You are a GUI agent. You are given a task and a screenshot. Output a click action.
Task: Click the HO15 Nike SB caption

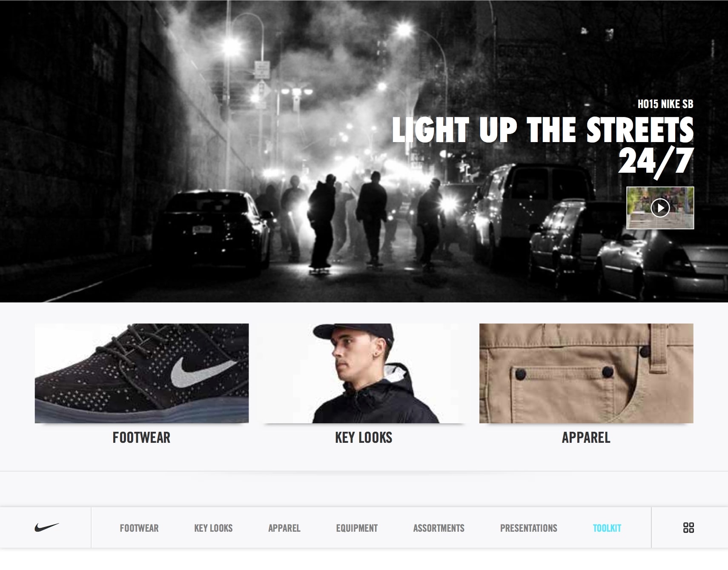665,104
